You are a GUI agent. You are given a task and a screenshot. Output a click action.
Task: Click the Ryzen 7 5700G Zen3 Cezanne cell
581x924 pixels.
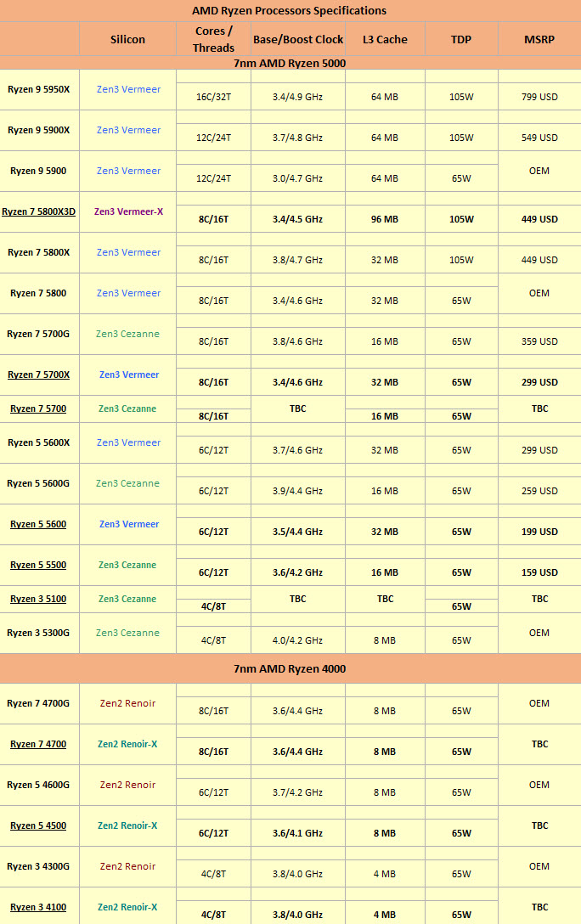pyautogui.click(x=128, y=334)
